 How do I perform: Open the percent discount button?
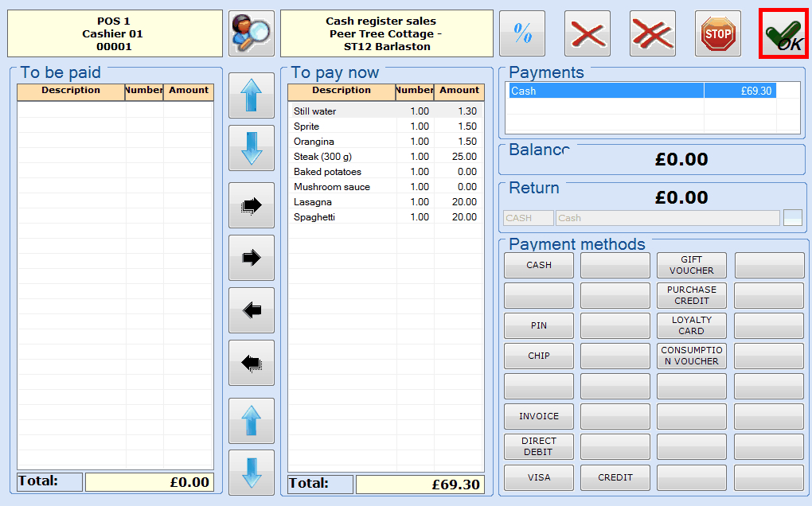(x=522, y=33)
